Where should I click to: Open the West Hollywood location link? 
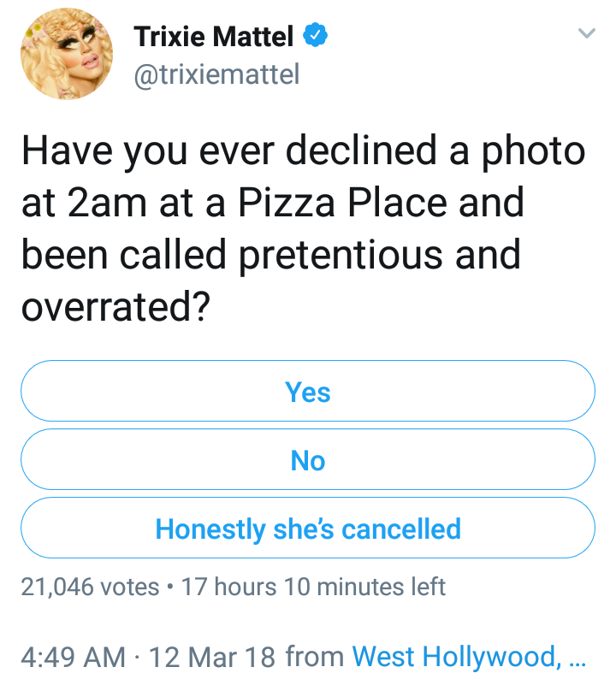click(x=456, y=658)
